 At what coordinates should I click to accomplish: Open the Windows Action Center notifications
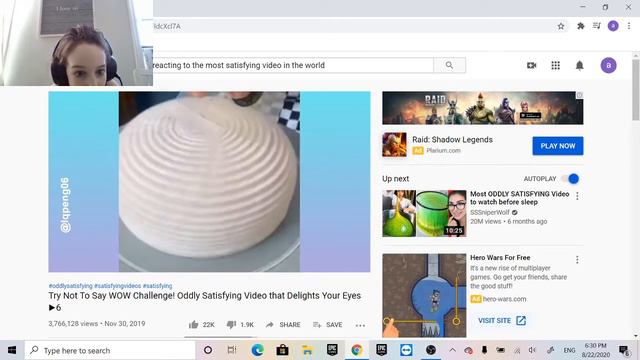tap(624, 350)
